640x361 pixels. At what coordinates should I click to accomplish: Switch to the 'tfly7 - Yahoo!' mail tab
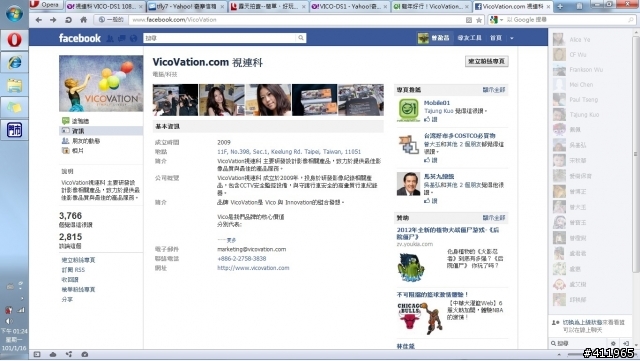point(186,6)
